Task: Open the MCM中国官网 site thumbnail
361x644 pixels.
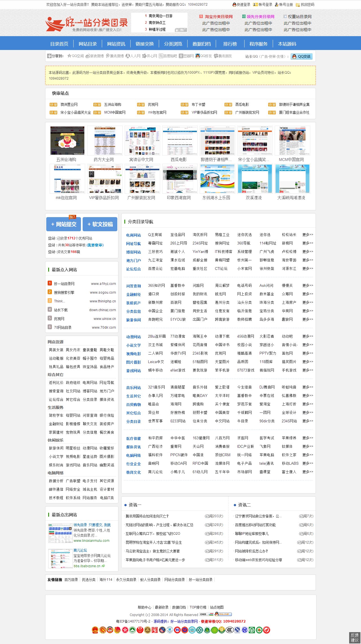Action: tap(292, 141)
